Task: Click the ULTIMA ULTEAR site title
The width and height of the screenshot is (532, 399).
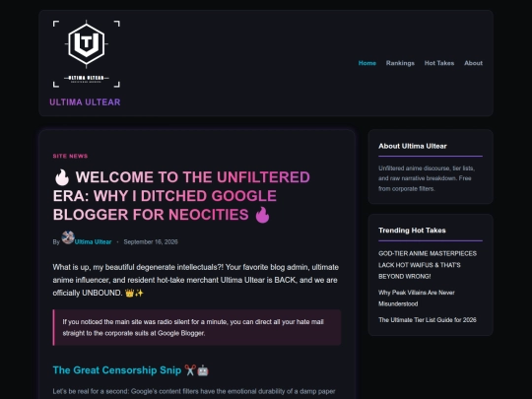Action: pyautogui.click(x=85, y=102)
